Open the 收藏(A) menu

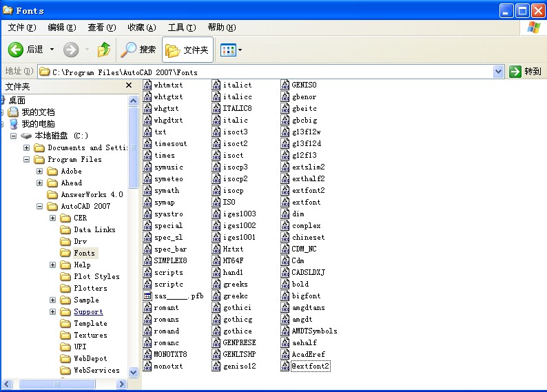click(x=142, y=27)
